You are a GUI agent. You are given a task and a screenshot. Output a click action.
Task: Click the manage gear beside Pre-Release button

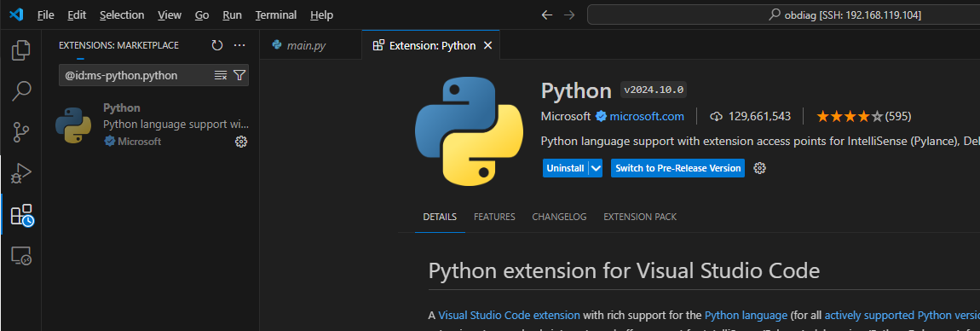coord(760,168)
